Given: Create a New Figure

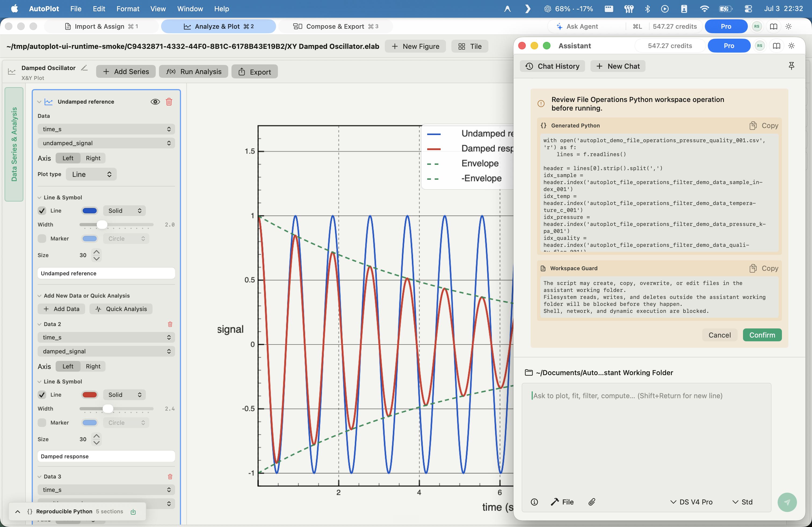Looking at the screenshot, I should point(415,46).
